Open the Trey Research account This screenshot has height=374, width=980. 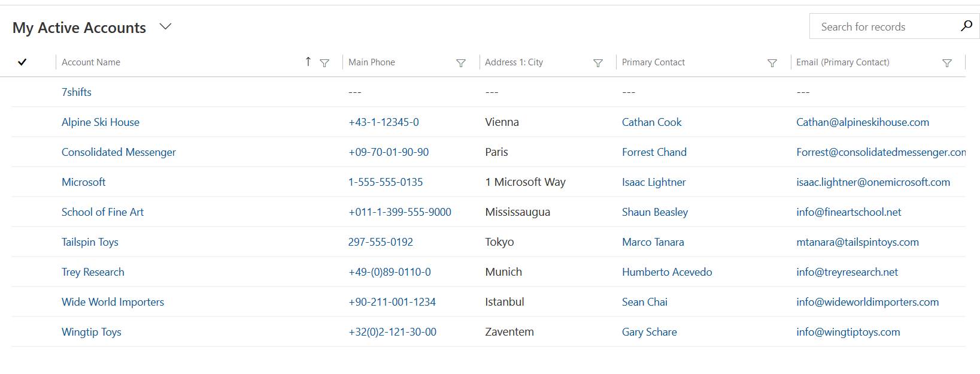click(x=93, y=272)
